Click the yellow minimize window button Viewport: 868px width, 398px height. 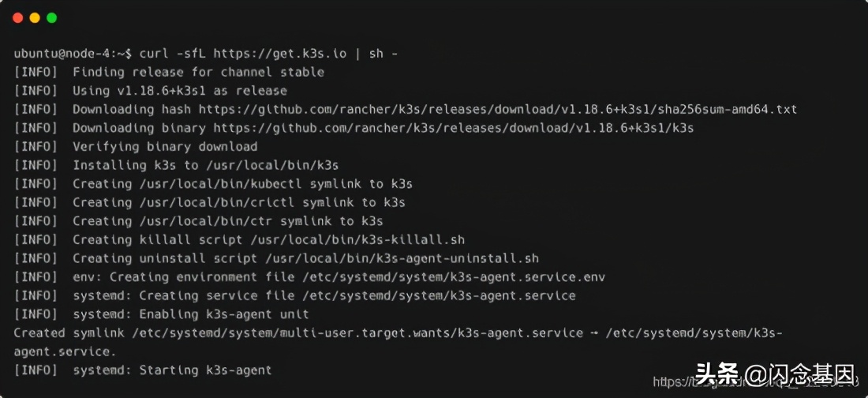[x=35, y=17]
